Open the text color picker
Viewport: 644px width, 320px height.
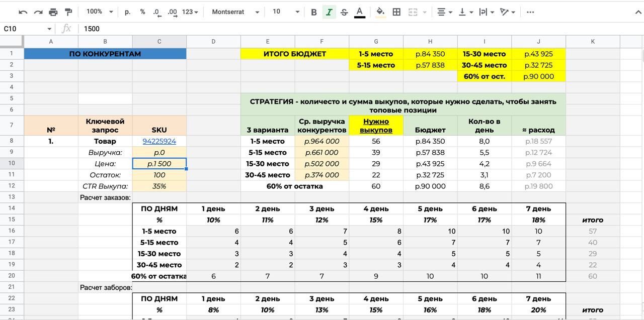point(359,12)
